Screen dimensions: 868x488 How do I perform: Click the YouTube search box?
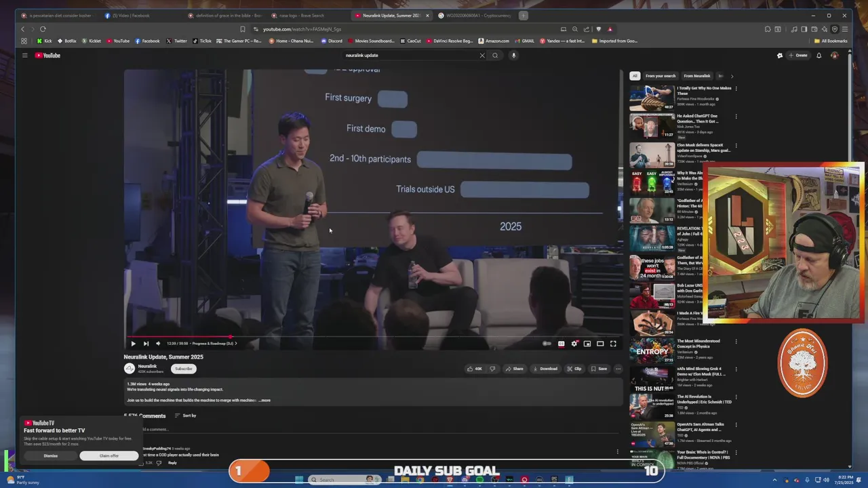(410, 56)
